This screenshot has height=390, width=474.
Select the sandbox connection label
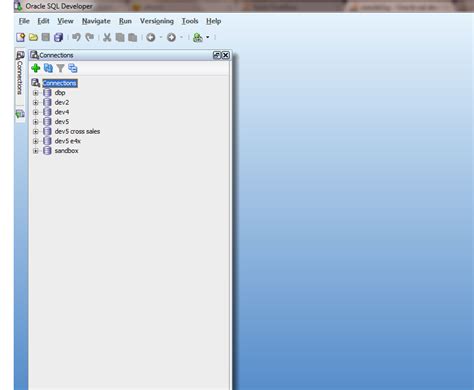coord(67,151)
